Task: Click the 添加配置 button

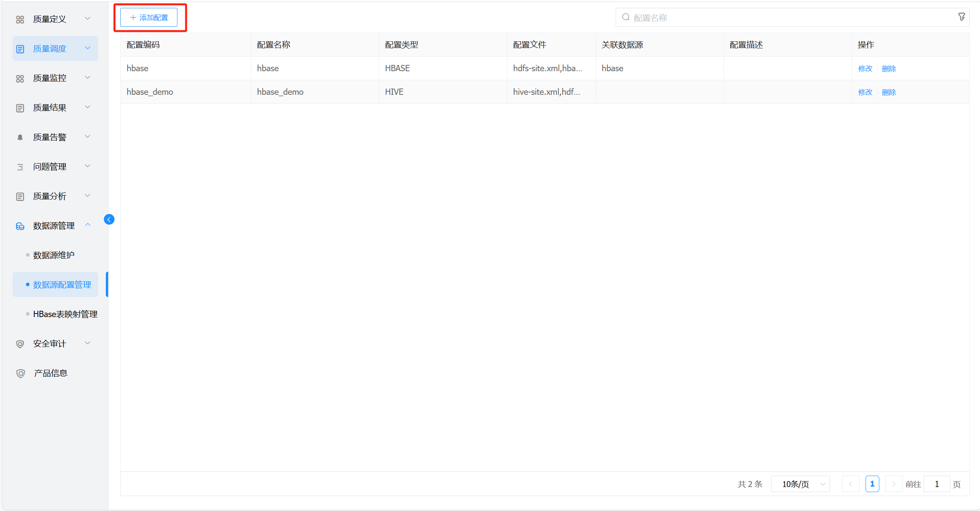Action: click(x=149, y=18)
